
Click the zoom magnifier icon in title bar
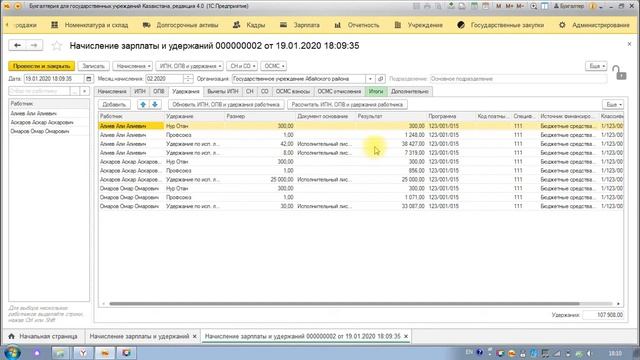tap(533, 6)
